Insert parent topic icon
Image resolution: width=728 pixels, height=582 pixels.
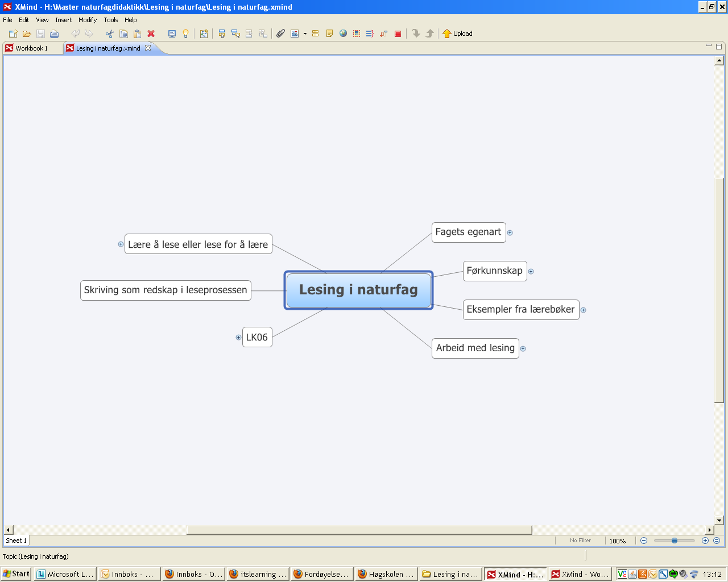(x=263, y=34)
